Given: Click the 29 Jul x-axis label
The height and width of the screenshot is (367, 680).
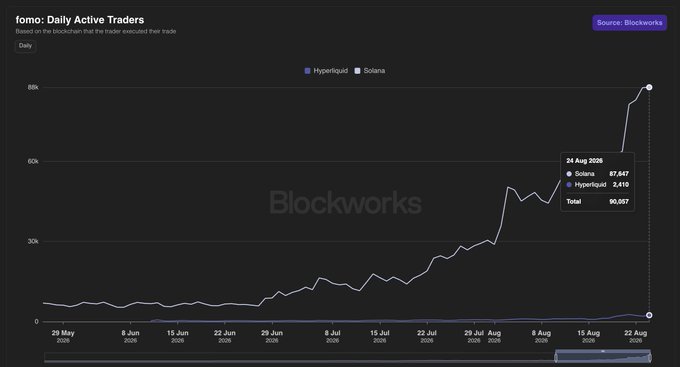Looking at the screenshot, I should click(474, 336).
